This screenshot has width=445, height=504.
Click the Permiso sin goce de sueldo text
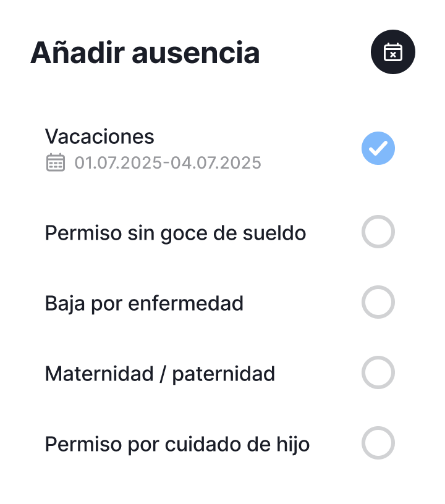click(x=176, y=233)
